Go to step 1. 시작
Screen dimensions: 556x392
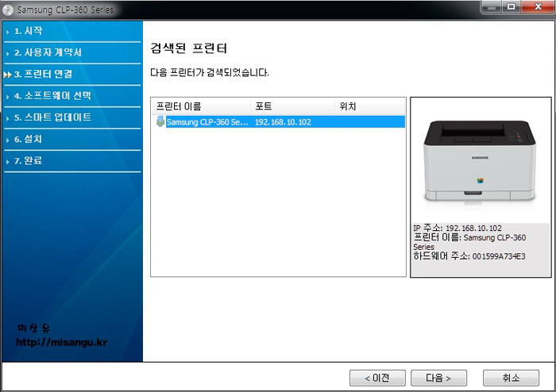coord(29,31)
